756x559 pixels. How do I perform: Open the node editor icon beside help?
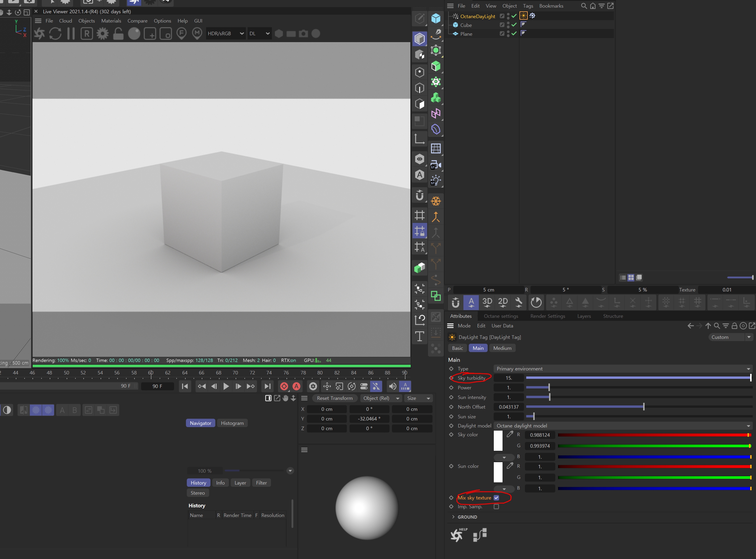pos(480,535)
